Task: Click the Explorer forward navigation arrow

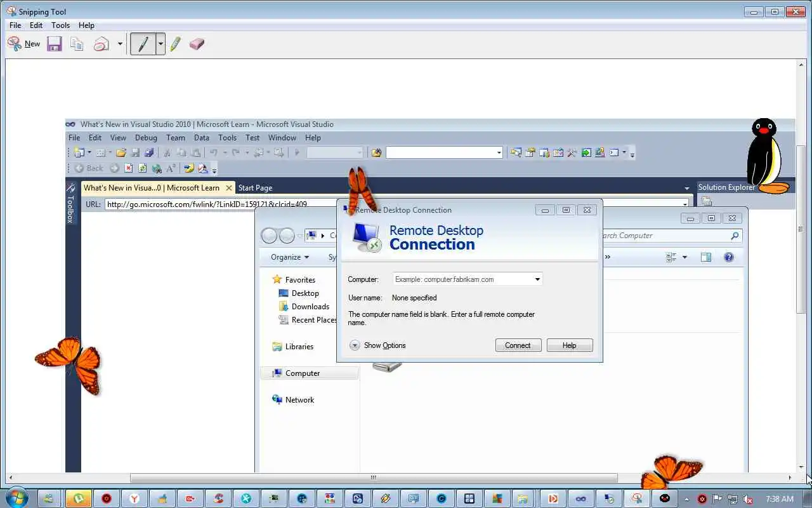Action: pyautogui.click(x=287, y=236)
